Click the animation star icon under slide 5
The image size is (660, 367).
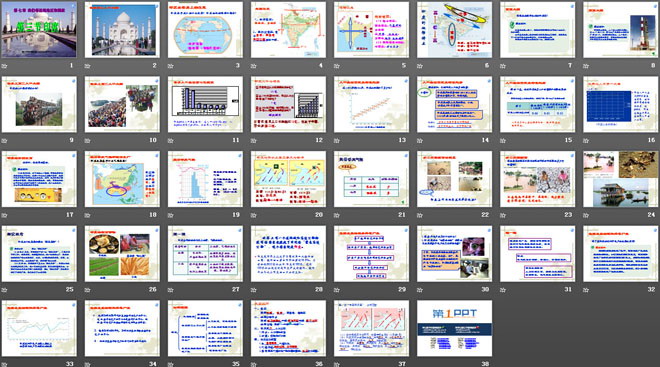point(337,66)
